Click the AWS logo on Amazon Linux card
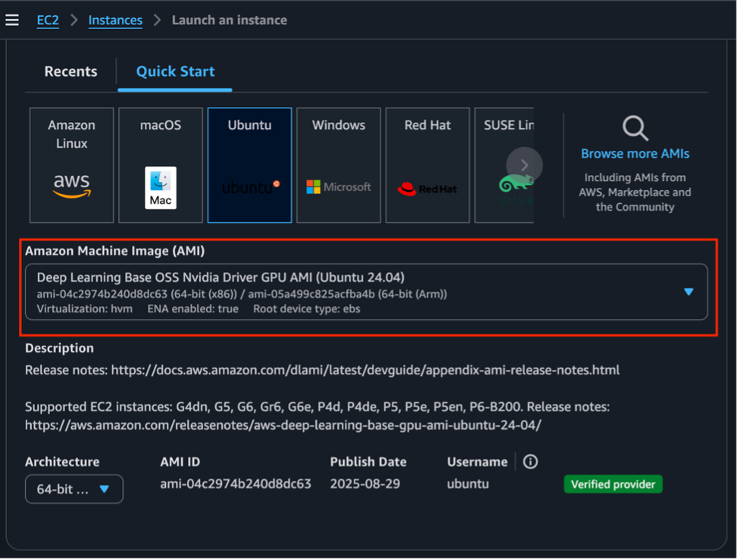 (x=70, y=184)
